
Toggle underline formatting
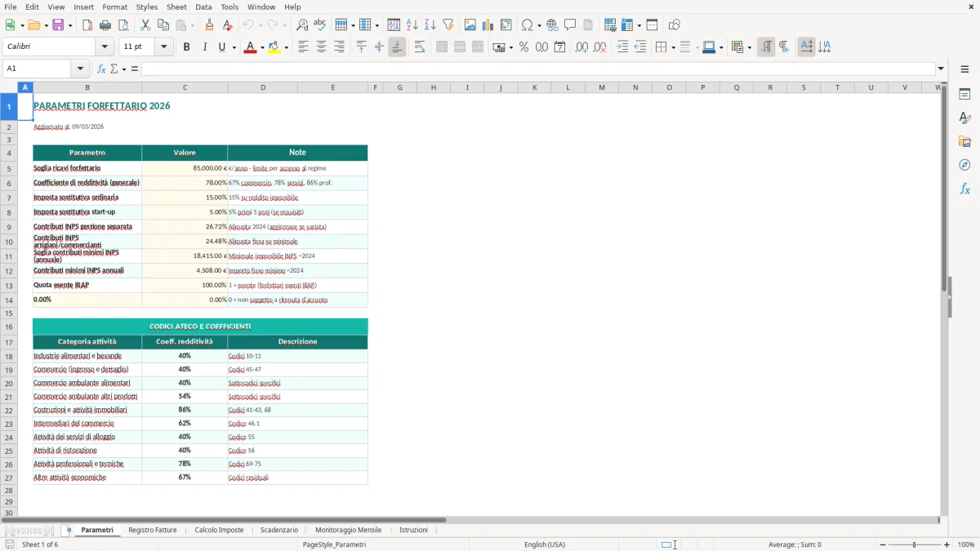[x=221, y=47]
